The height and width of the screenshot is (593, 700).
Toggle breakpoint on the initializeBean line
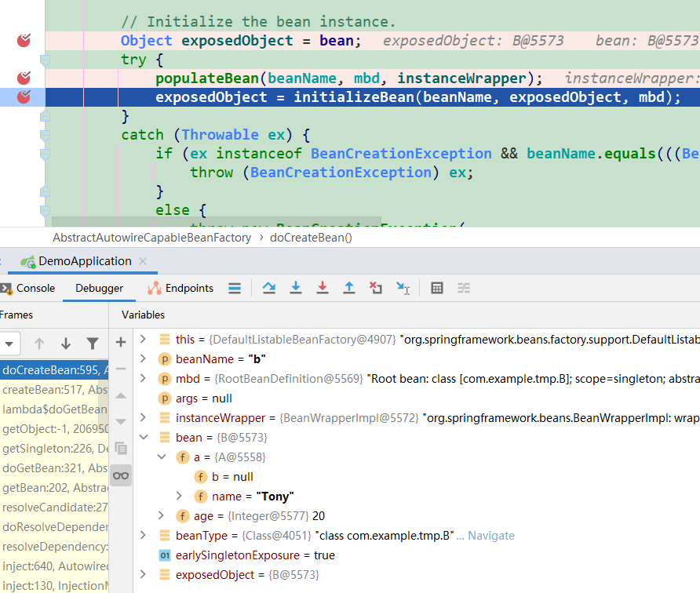(24, 96)
